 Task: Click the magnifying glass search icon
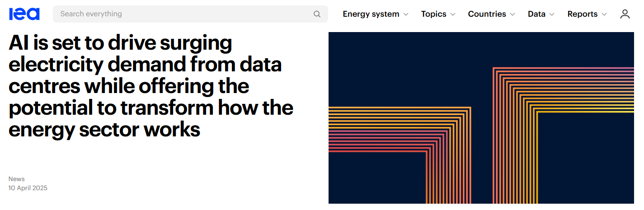pyautogui.click(x=317, y=14)
